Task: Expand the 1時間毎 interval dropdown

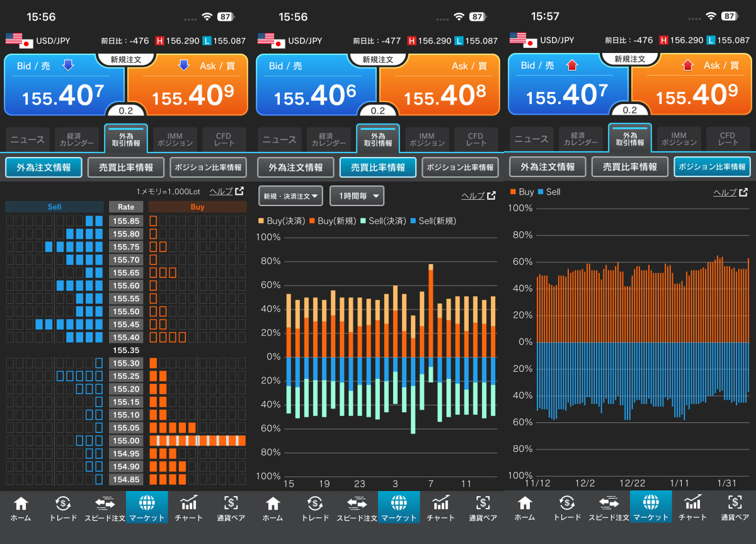Action: click(357, 196)
